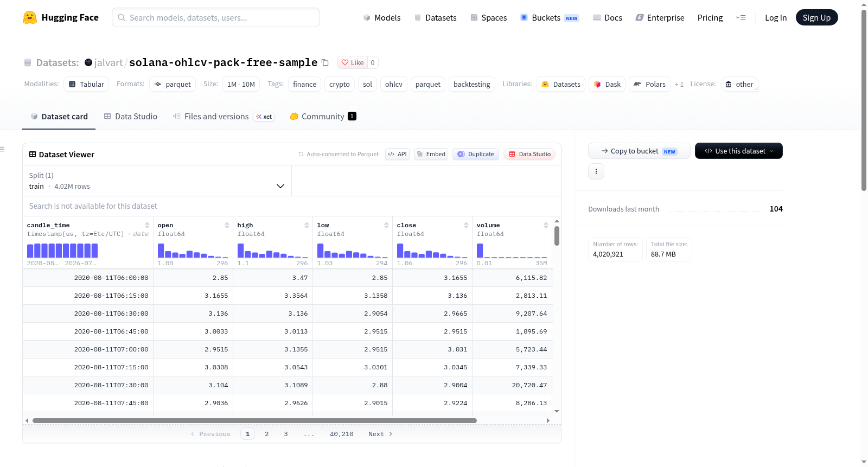868x467 pixels.
Task: Go to Datasets in the top navigation
Action: point(436,18)
